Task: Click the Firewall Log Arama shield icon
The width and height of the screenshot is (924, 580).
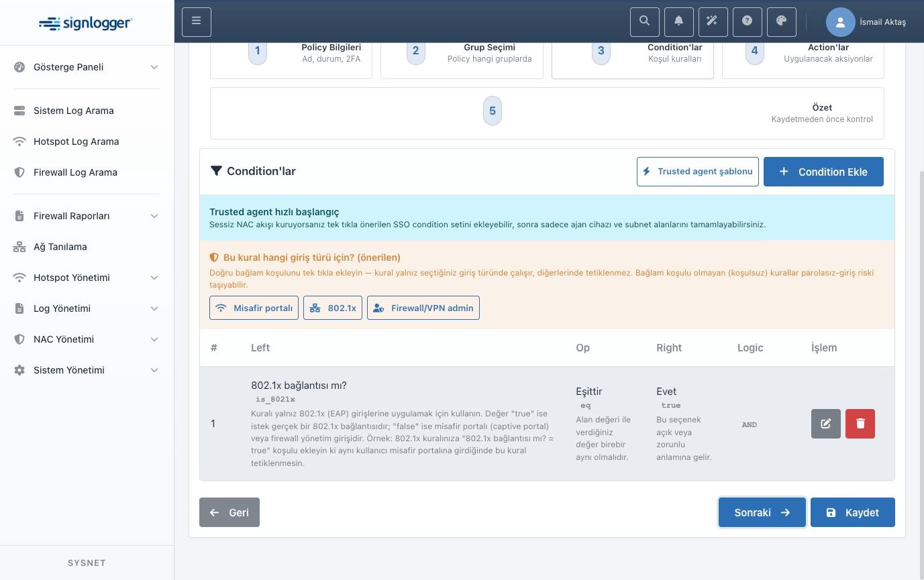Action: (19, 172)
